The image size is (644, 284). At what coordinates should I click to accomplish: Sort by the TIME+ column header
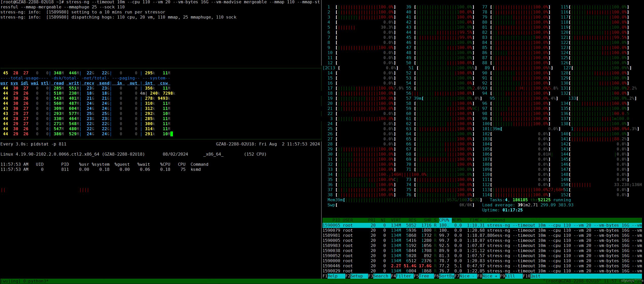pos(476,220)
